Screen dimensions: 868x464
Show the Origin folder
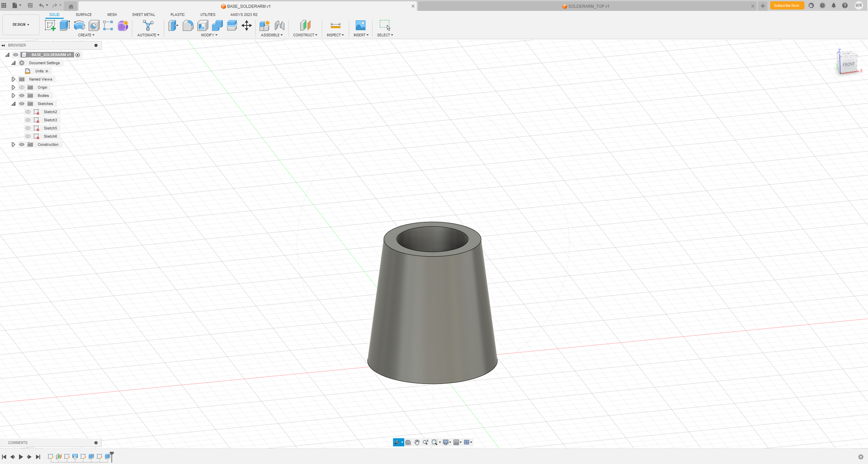pos(22,87)
